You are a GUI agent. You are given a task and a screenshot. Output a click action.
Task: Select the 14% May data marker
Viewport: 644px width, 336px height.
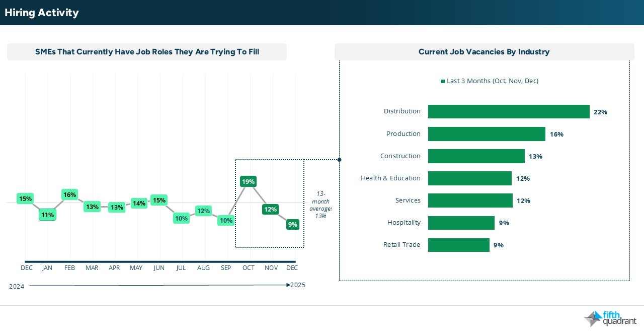138,204
